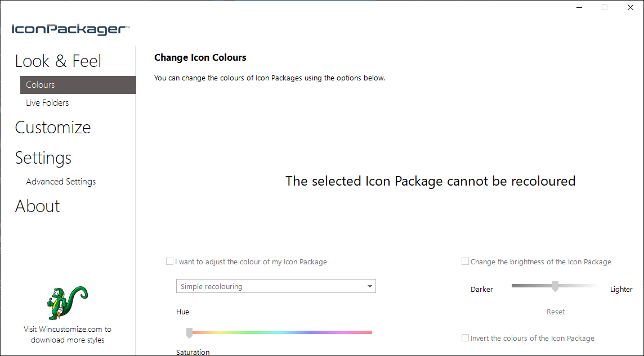Open the Look & Feel section
This screenshot has width=644, height=356.
58,61
